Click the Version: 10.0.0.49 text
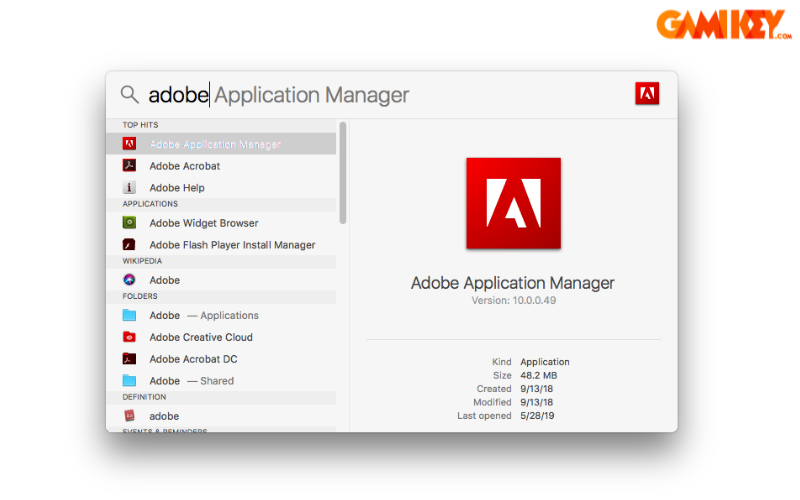The image size is (800, 500). [x=514, y=301]
